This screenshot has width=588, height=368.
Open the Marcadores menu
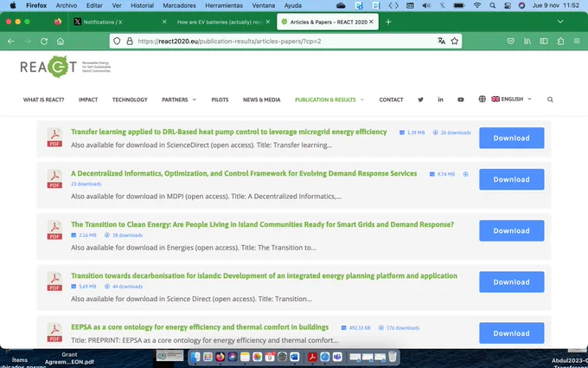pos(179,6)
